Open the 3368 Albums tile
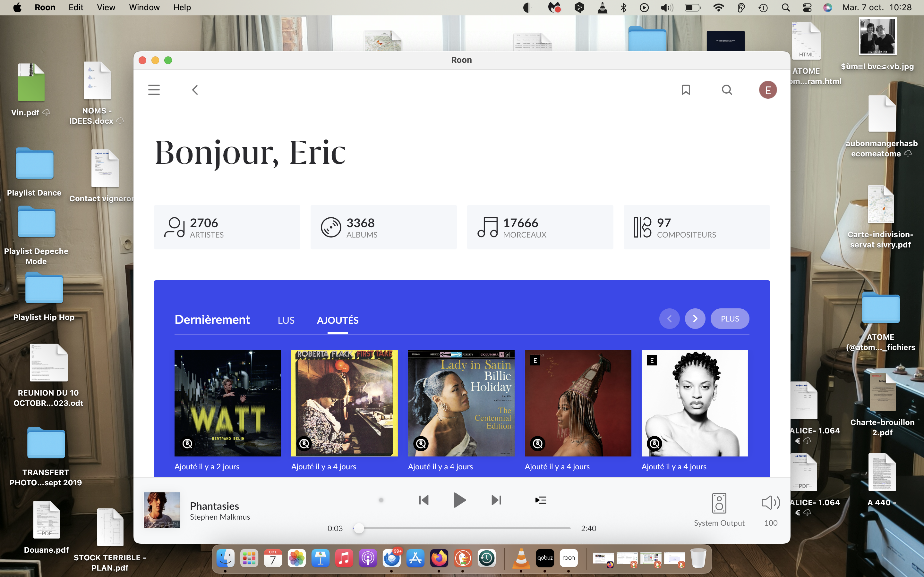Viewport: 924px width, 577px height. click(x=383, y=228)
